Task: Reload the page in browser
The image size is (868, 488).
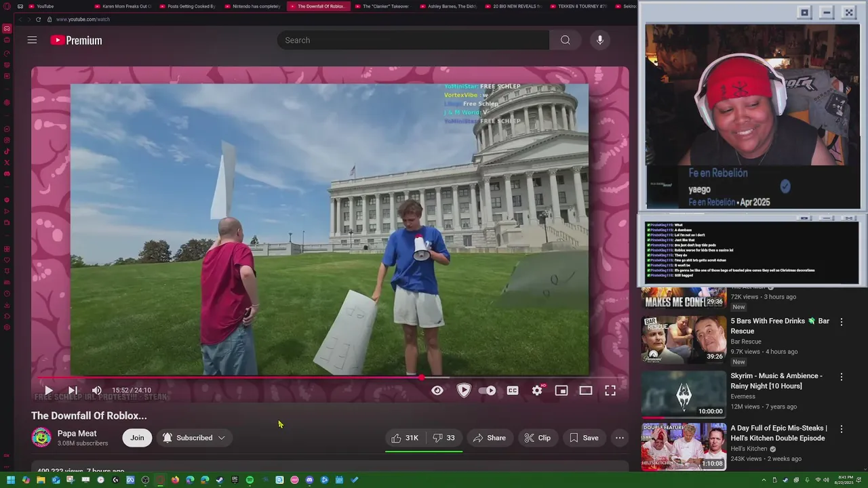Action: 39,19
